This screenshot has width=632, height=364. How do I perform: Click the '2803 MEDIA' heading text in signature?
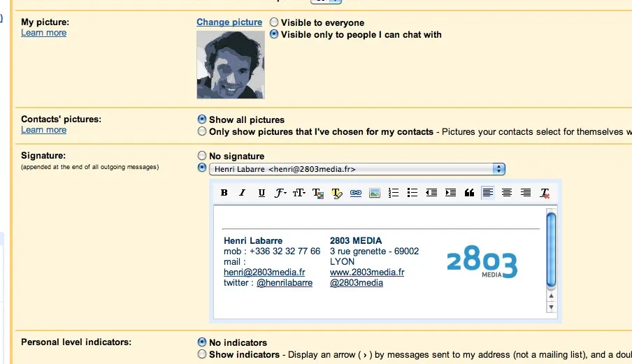(356, 241)
